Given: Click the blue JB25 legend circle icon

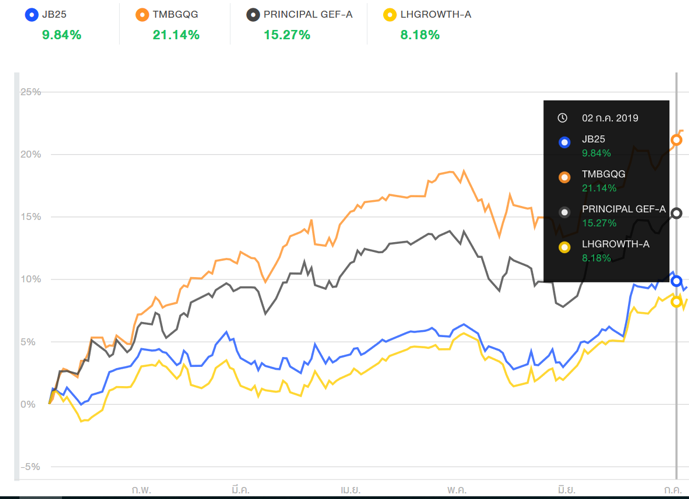Looking at the screenshot, I should pyautogui.click(x=32, y=15).
